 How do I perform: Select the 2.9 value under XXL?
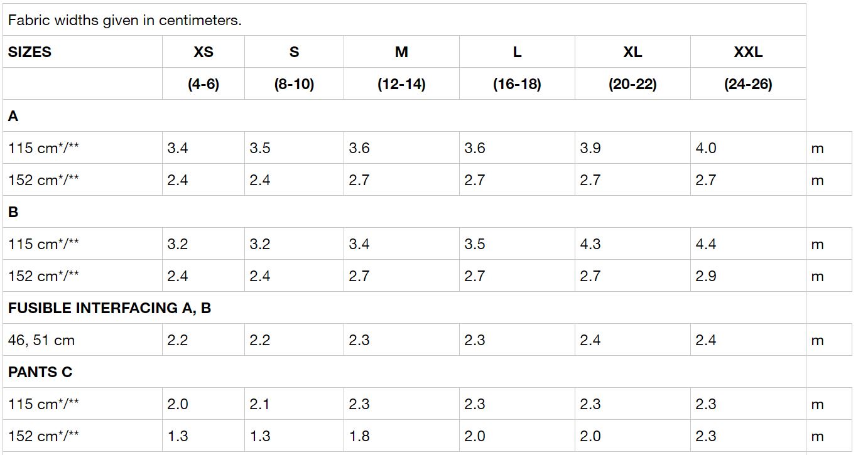706,276
